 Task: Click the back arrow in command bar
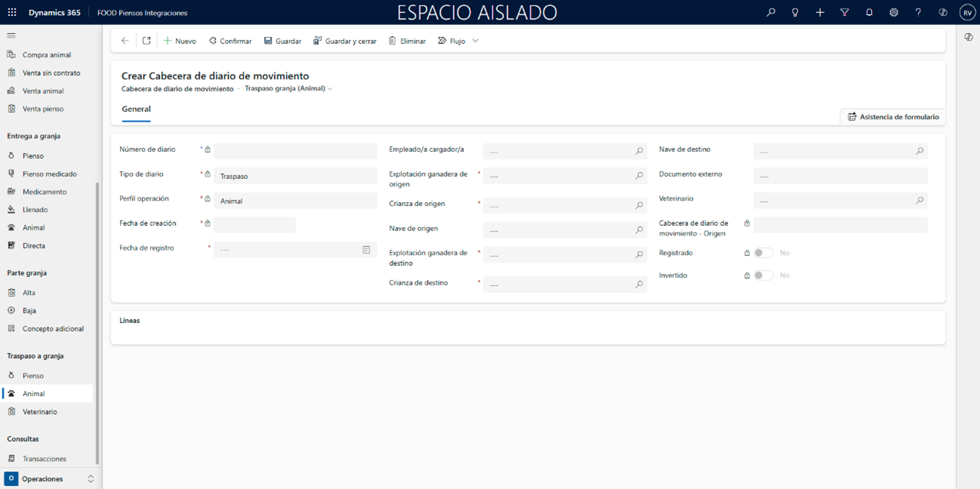(125, 41)
